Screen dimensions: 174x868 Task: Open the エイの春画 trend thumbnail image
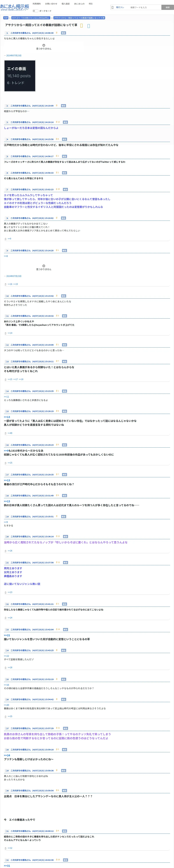pos(20,76)
